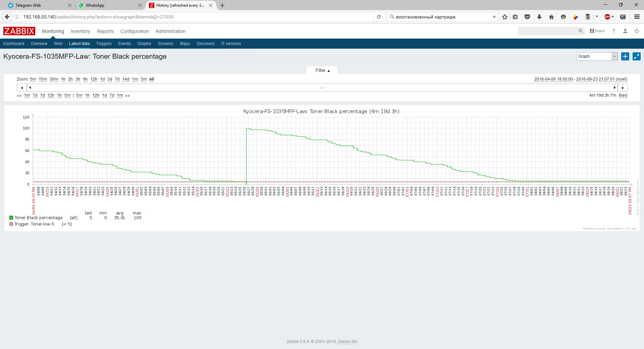Screen dimensions: 644x349
Task: Reload the page with refresh icon
Action: pos(379,17)
